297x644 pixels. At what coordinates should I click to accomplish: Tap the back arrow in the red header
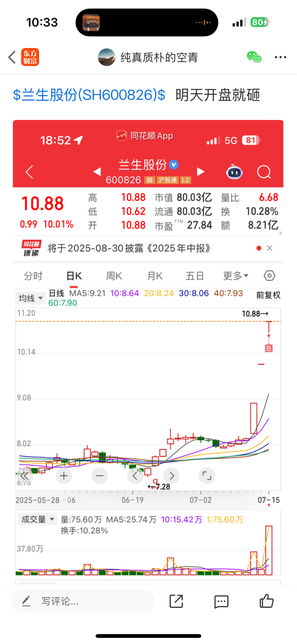click(29, 172)
